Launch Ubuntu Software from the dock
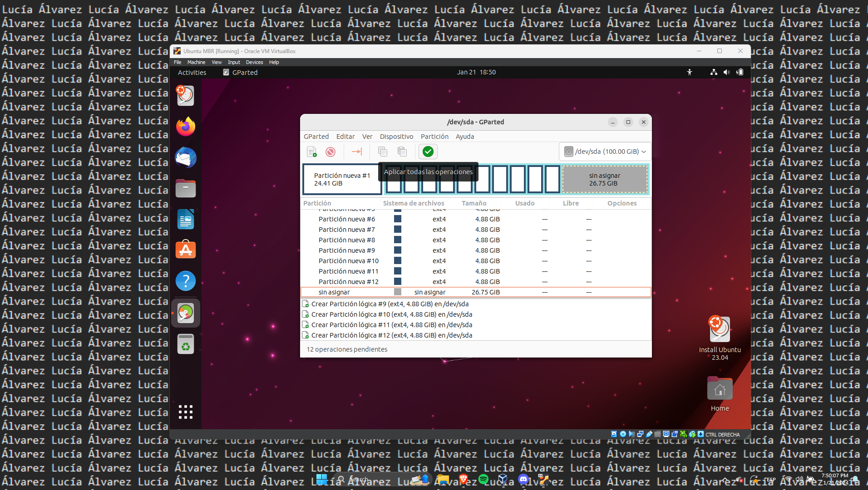The height and width of the screenshot is (490, 868). pyautogui.click(x=186, y=250)
